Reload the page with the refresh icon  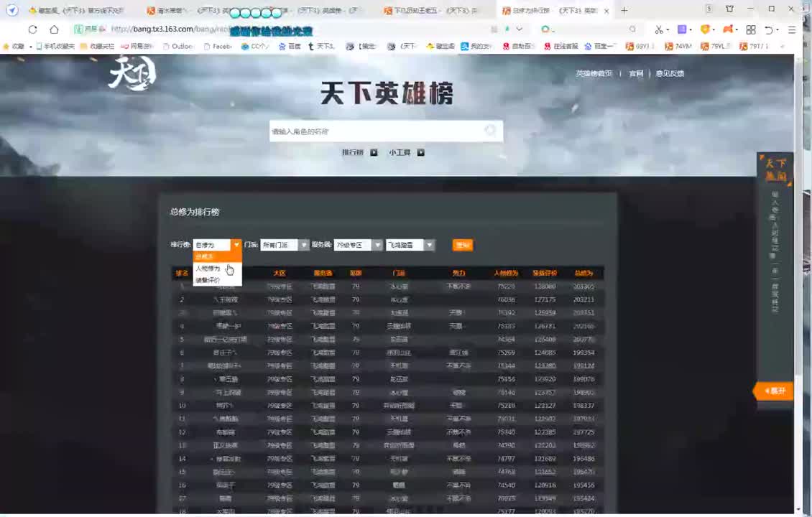[32, 30]
